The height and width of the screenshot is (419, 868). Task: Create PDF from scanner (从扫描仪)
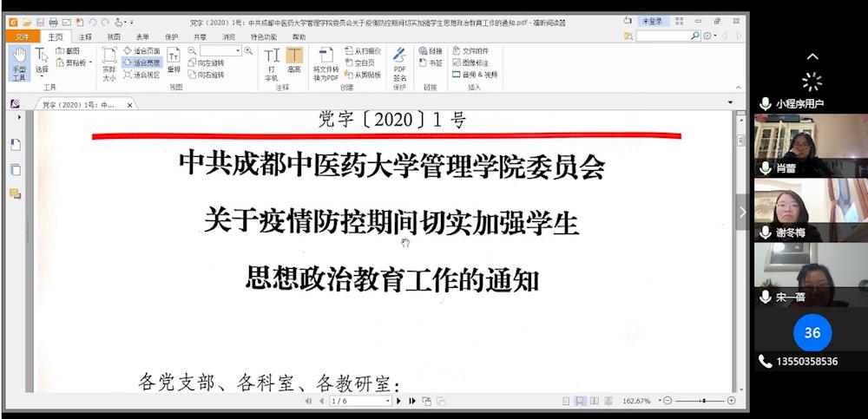click(363, 50)
